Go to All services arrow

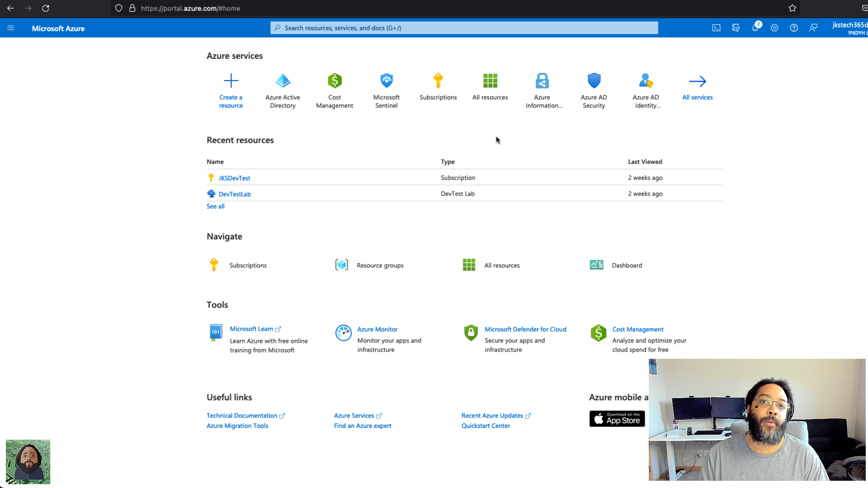click(697, 82)
